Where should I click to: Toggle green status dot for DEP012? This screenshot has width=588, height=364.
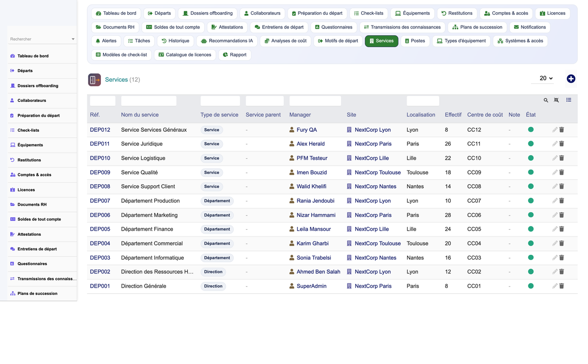click(x=531, y=130)
